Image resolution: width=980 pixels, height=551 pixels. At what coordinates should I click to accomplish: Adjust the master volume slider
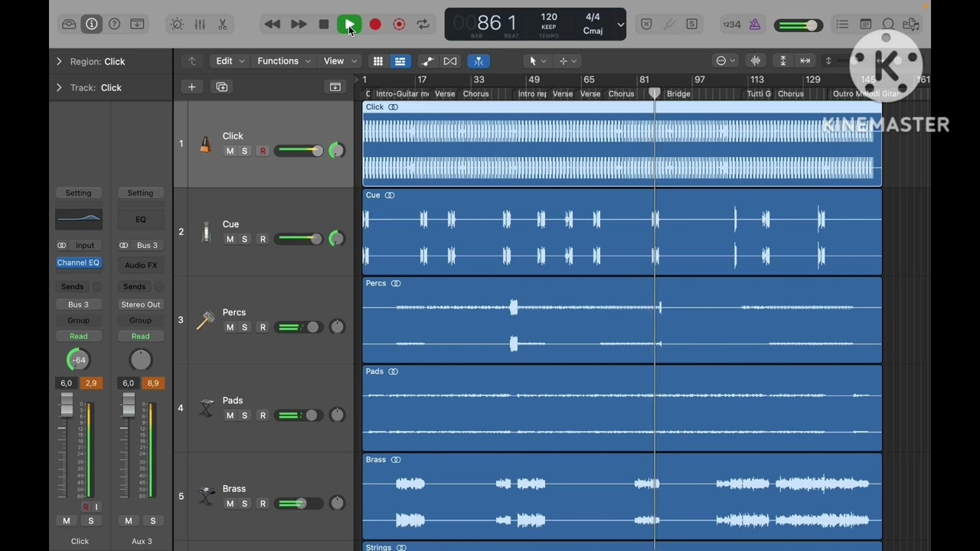tap(797, 25)
